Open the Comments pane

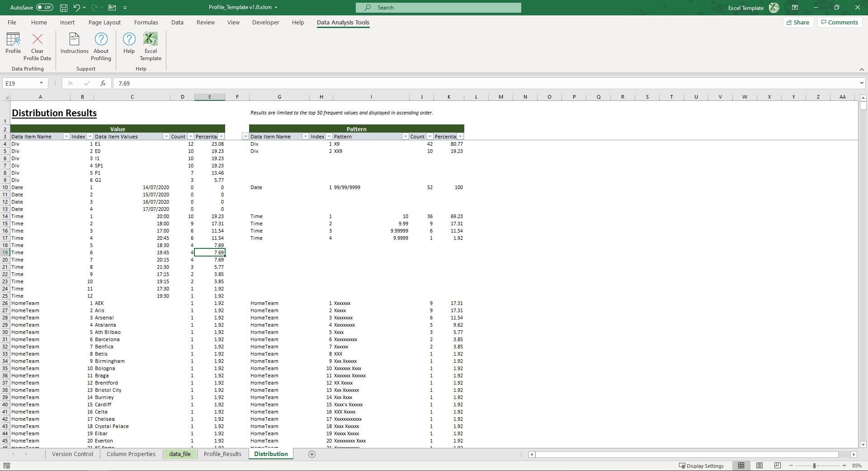839,22
